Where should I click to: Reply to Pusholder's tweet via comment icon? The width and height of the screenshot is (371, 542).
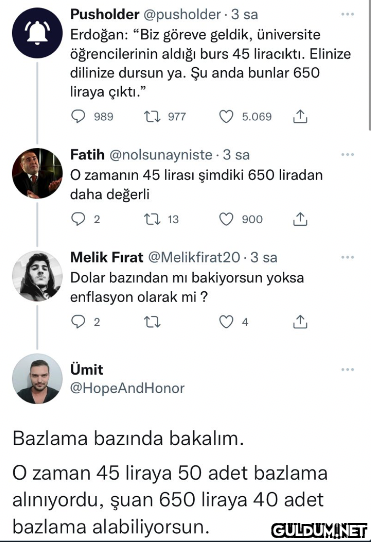coord(78,116)
